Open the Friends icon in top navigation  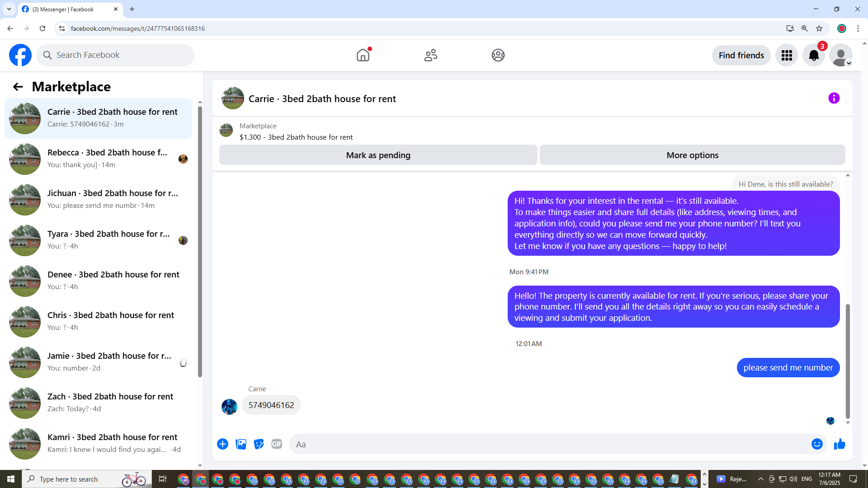click(x=430, y=55)
